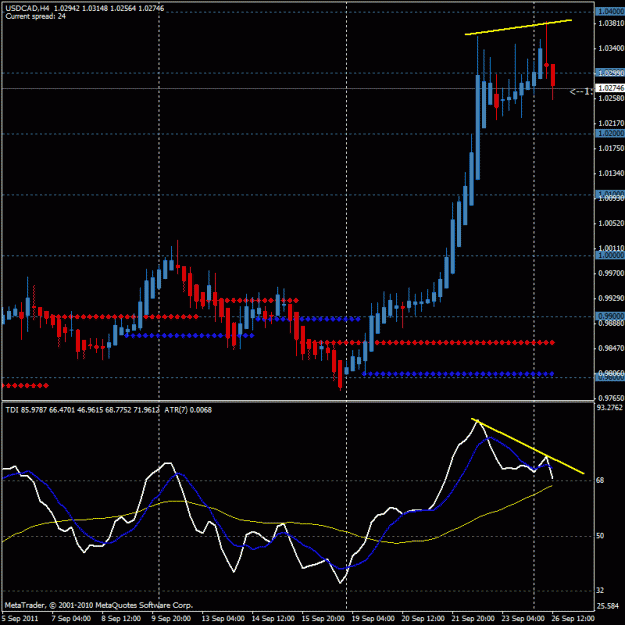Viewport: 625px width, 625px height.
Task: Click the 1.02580 price axis label
Action: pos(611,98)
